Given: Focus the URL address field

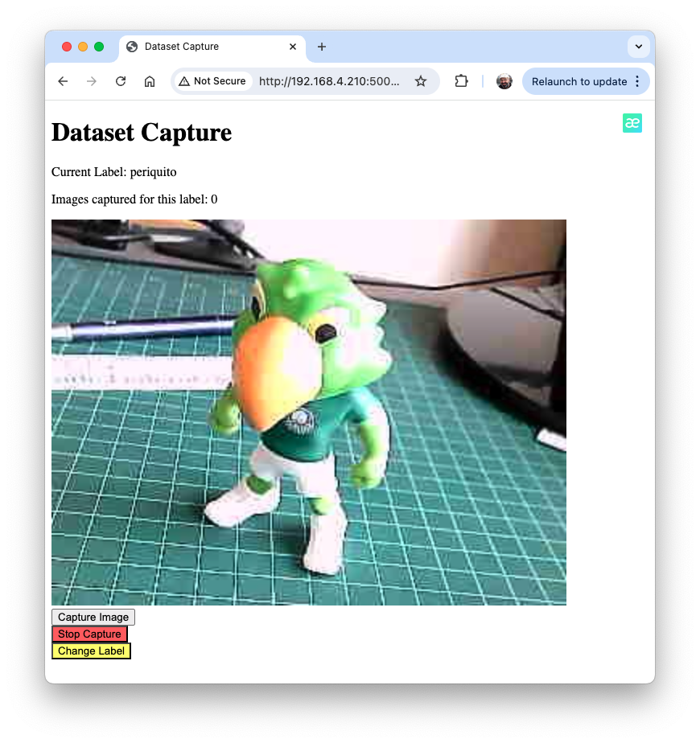Looking at the screenshot, I should [x=328, y=81].
